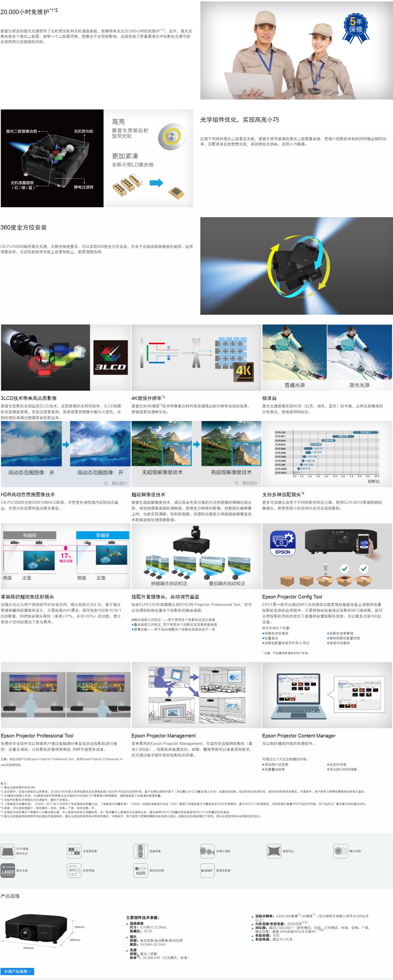The width and height of the screenshot is (393, 980).
Task: Click the Epson Projector Management heading
Action: click(163, 735)
